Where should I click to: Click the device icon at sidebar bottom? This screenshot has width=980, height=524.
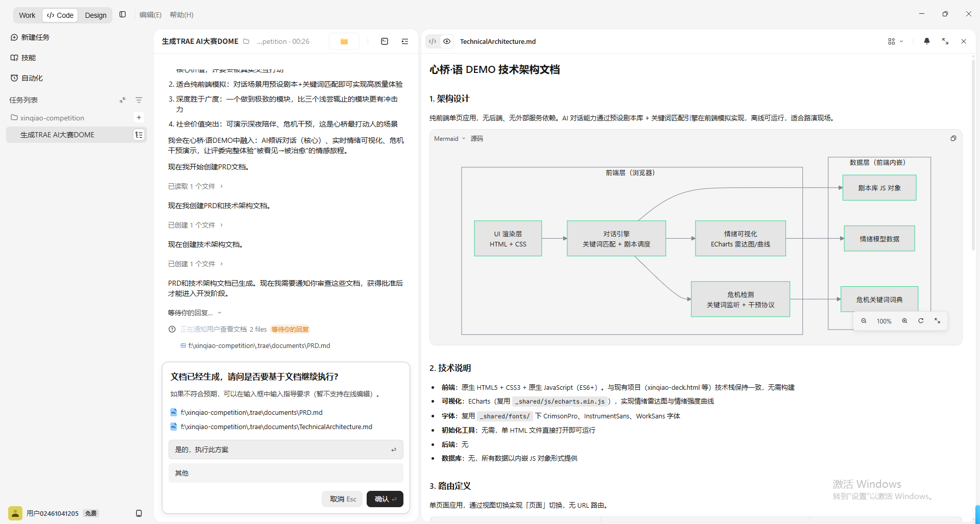139,513
